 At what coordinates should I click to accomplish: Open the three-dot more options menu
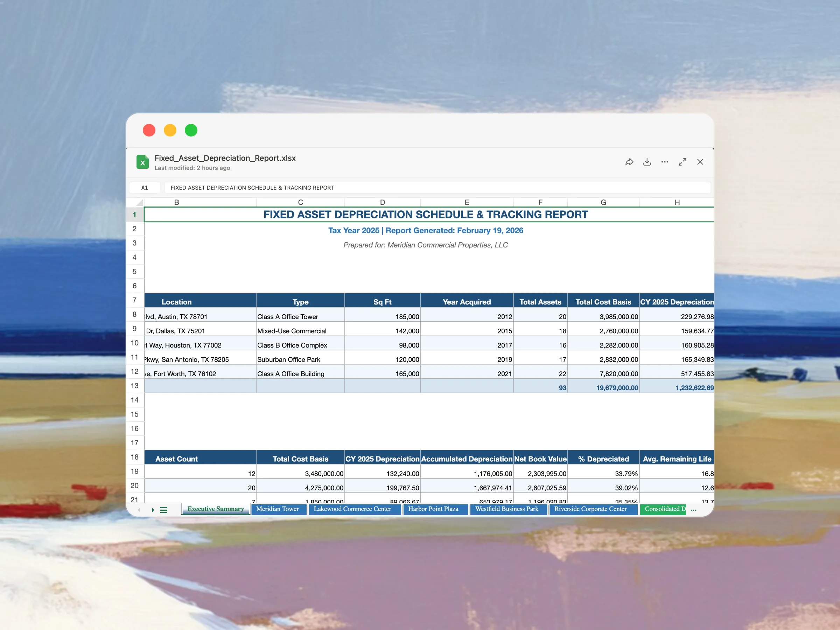pyautogui.click(x=665, y=162)
